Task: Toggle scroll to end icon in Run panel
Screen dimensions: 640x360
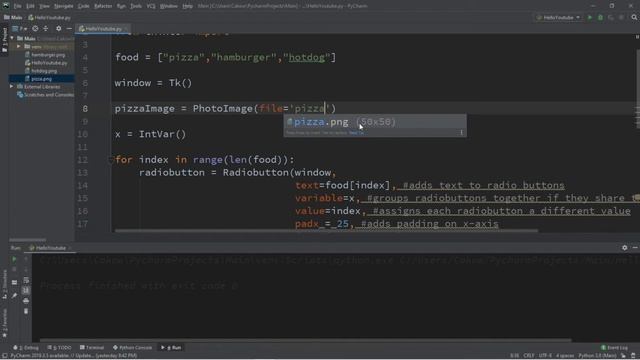Action: click(26, 291)
